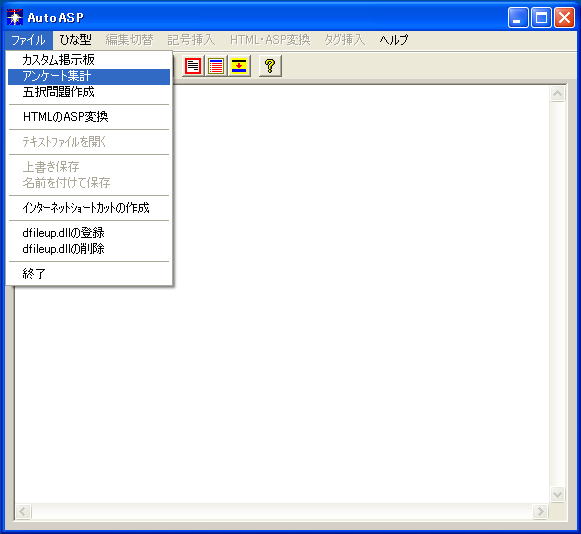581x534 pixels.
Task: Close the open ファイル menu
Action: (29, 40)
